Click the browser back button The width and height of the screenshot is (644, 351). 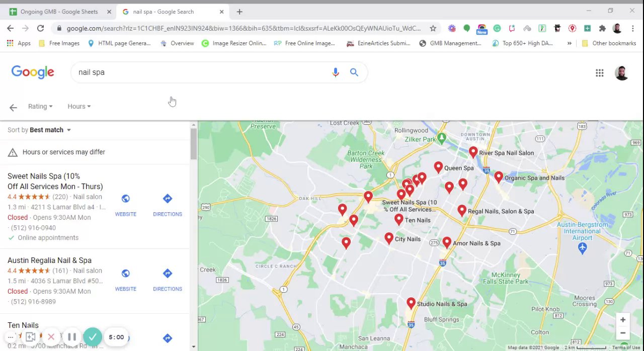point(11,28)
